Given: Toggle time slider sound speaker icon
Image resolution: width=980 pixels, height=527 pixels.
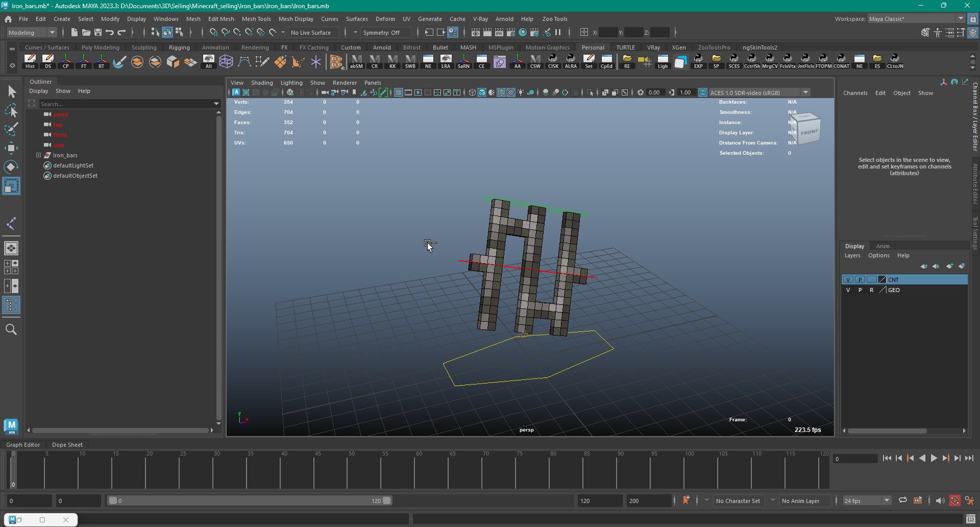Looking at the screenshot, I should (940, 500).
